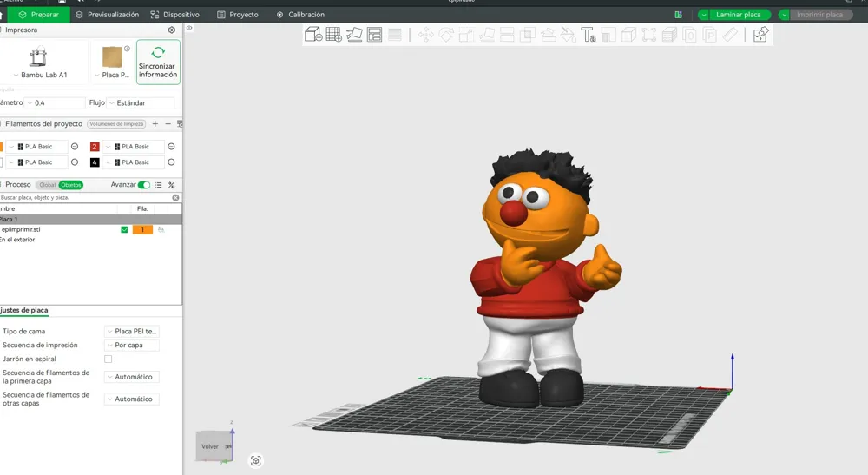Select the Scale gizmo tool
This screenshot has width=868, height=475.
466,35
